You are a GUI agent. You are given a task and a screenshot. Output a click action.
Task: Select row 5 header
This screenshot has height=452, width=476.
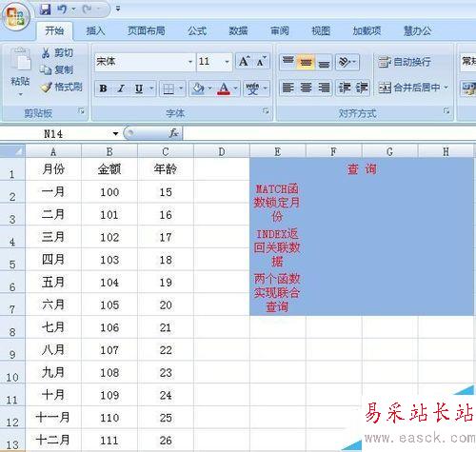12,260
